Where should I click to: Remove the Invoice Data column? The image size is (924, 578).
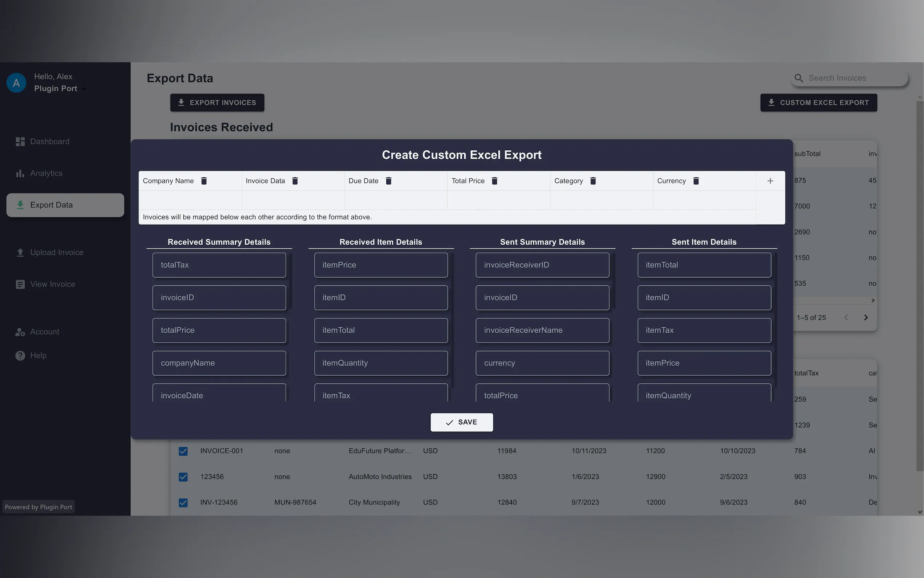[x=295, y=181]
